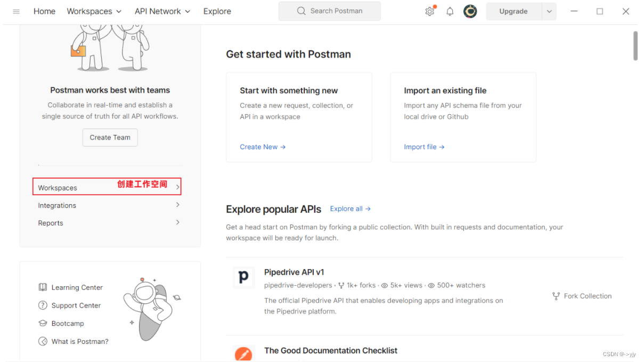Click the Learning Center book icon
644x362 pixels.
coord(43,287)
